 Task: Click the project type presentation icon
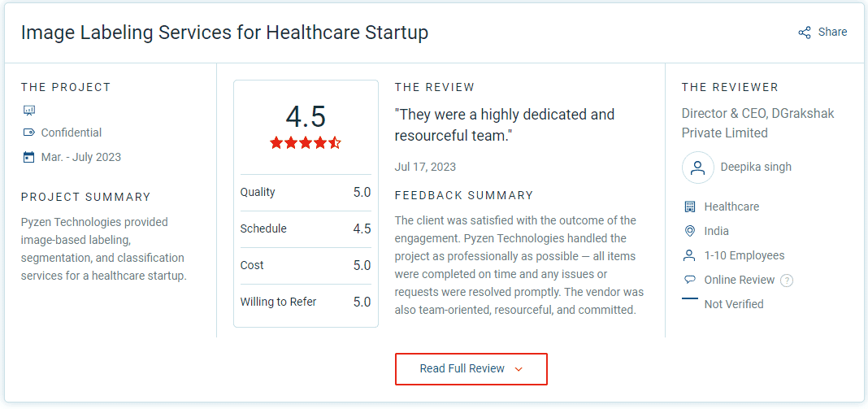click(28, 111)
